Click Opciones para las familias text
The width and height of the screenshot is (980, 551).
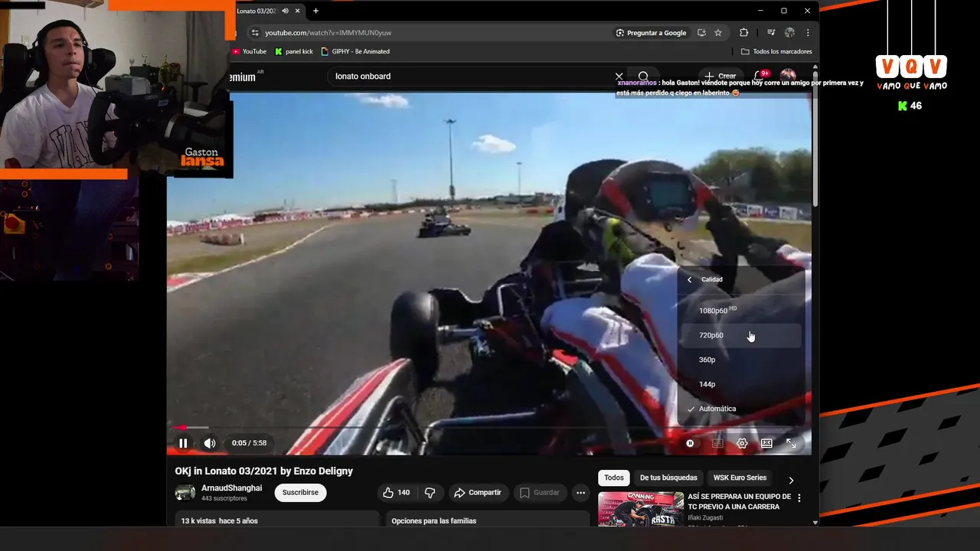click(x=434, y=521)
